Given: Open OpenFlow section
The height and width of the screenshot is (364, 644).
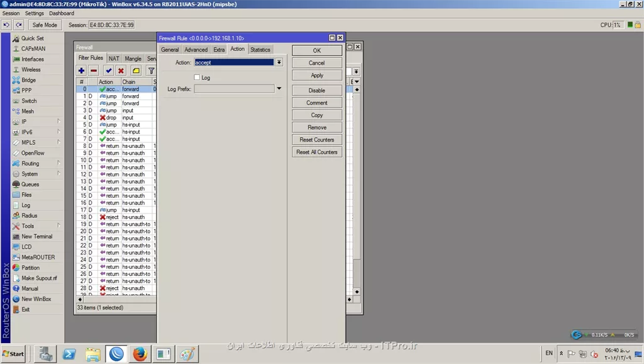Looking at the screenshot, I should pos(33,153).
